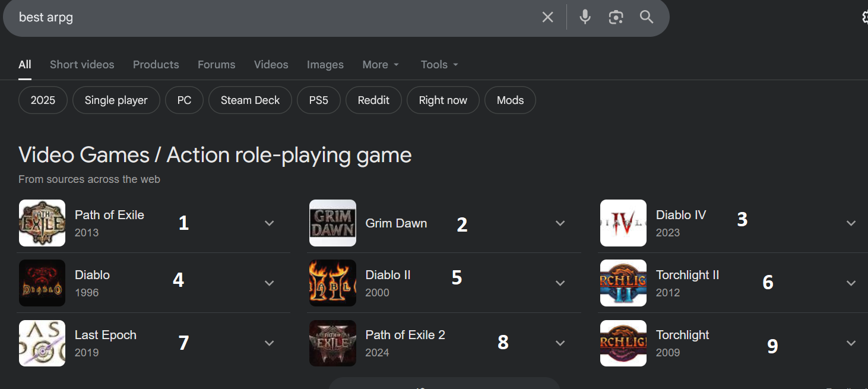Viewport: 868px width, 389px height.
Task: Switch to Forums tab
Action: [x=217, y=65]
